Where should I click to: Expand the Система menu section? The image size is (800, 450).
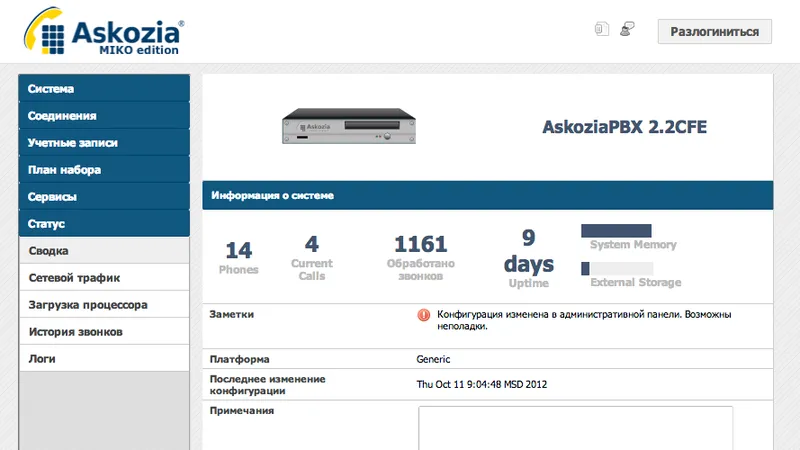pos(104,88)
